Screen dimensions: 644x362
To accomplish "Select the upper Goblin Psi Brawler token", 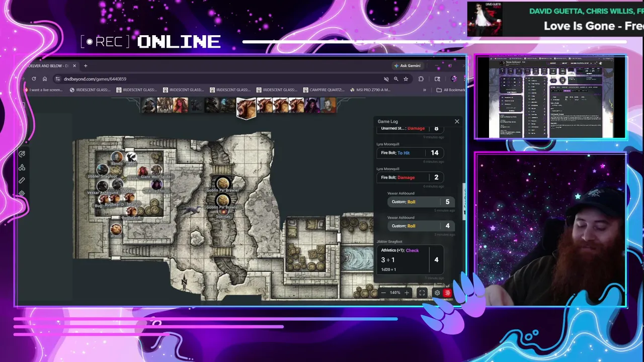I will click(x=223, y=183).
